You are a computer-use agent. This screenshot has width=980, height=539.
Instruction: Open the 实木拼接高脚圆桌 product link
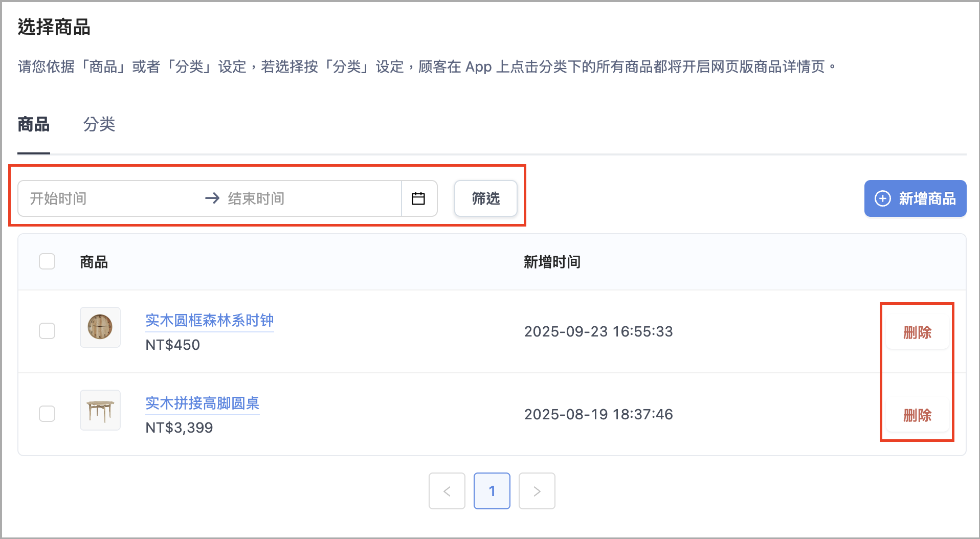(203, 403)
